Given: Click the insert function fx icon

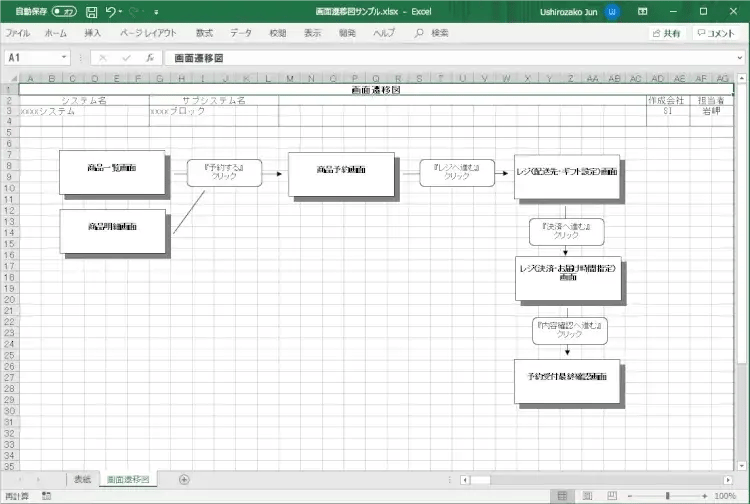Looking at the screenshot, I should (151, 59).
